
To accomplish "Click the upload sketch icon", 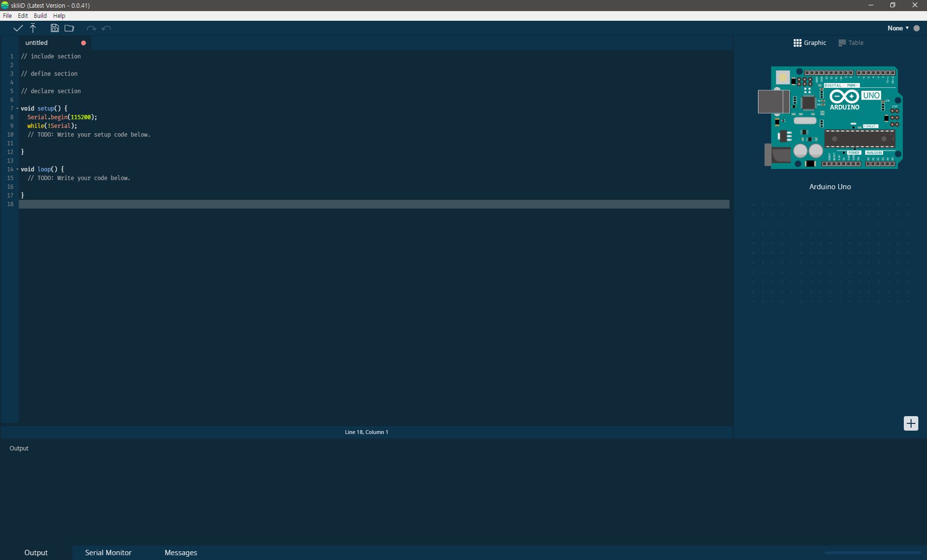I will pos(33,28).
